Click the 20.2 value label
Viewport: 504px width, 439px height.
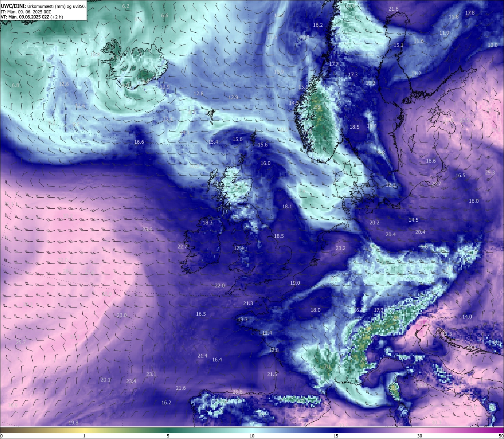pyautogui.click(x=374, y=222)
